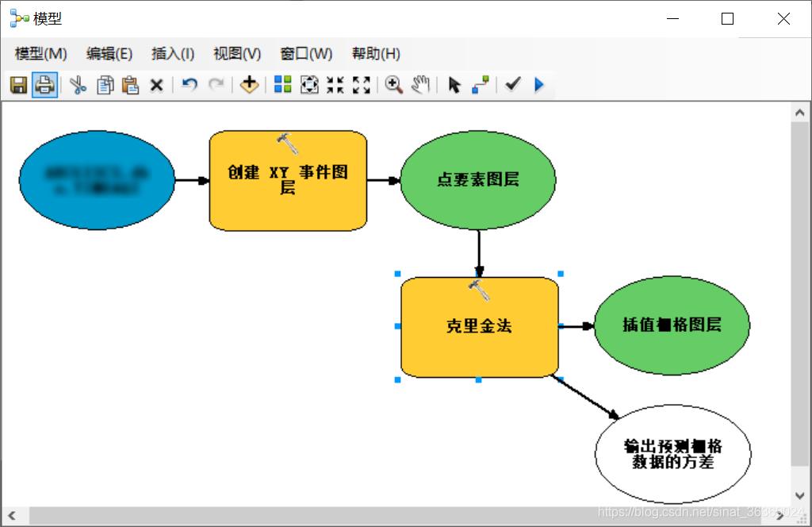
Task: Apply auto layout to the model
Action: [x=282, y=84]
